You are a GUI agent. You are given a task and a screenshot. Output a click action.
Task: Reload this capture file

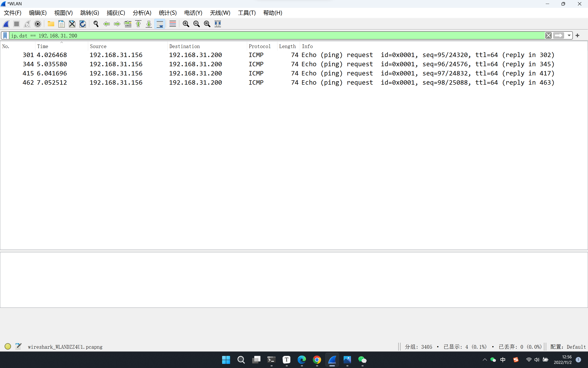83,24
